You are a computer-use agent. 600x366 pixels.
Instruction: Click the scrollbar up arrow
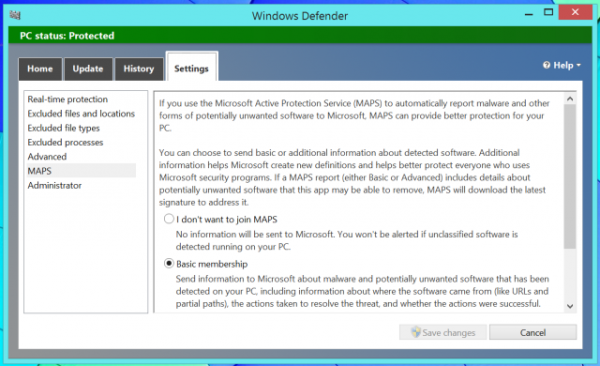pos(570,99)
